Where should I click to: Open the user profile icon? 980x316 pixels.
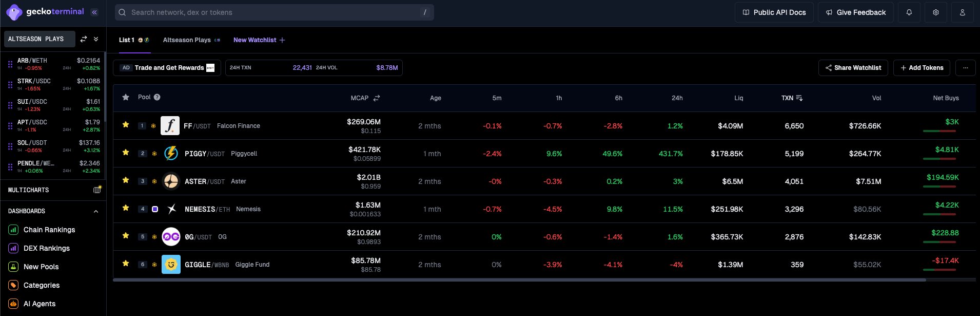[x=962, y=12]
